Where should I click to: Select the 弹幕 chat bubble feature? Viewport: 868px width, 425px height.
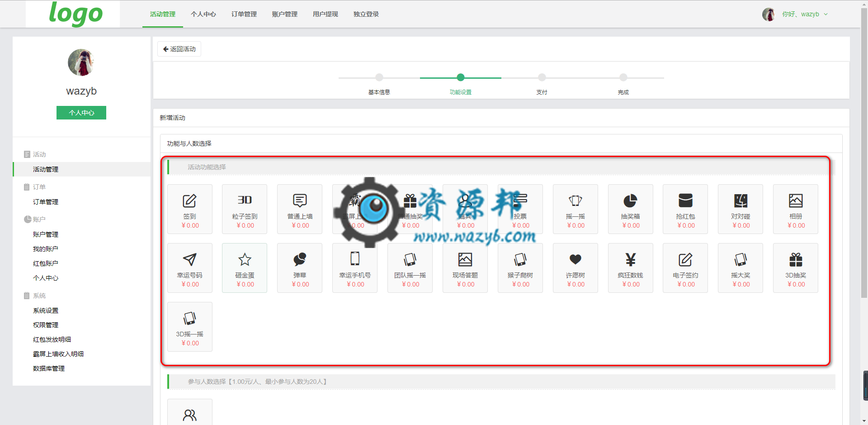click(x=300, y=268)
